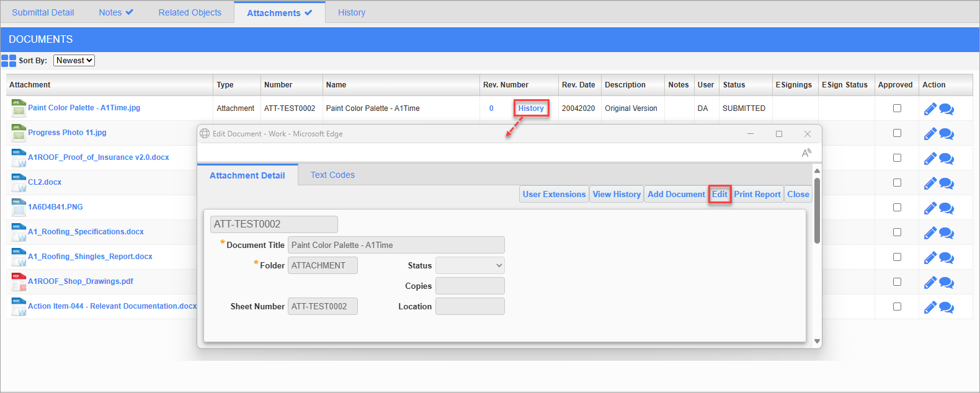The width and height of the screenshot is (980, 393).
Task: Open comments bubble for CL2.docx row
Action: (x=947, y=183)
